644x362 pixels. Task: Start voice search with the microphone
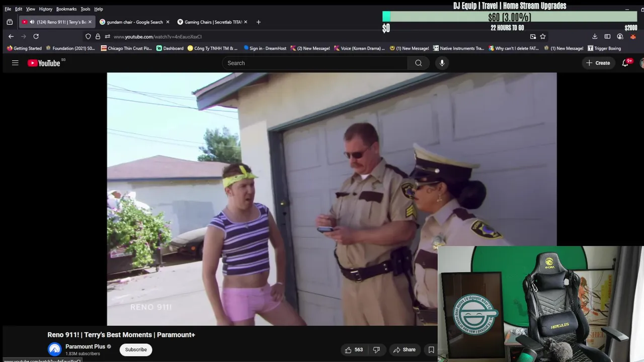tap(442, 63)
